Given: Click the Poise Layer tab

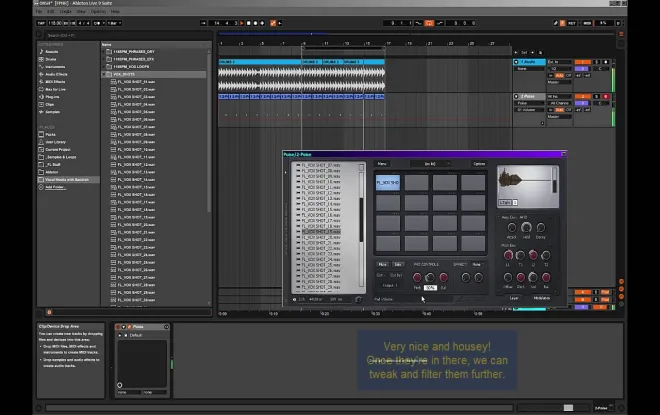Looking at the screenshot, I should tap(514, 298).
